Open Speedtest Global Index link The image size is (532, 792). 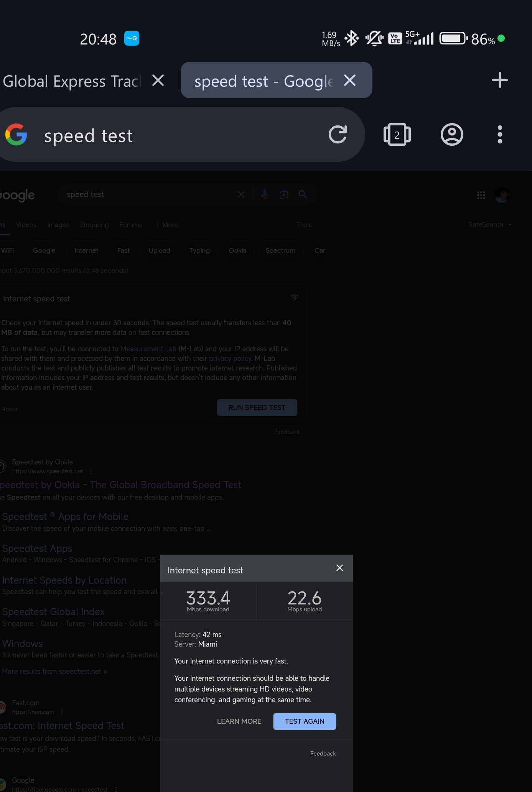tap(53, 612)
